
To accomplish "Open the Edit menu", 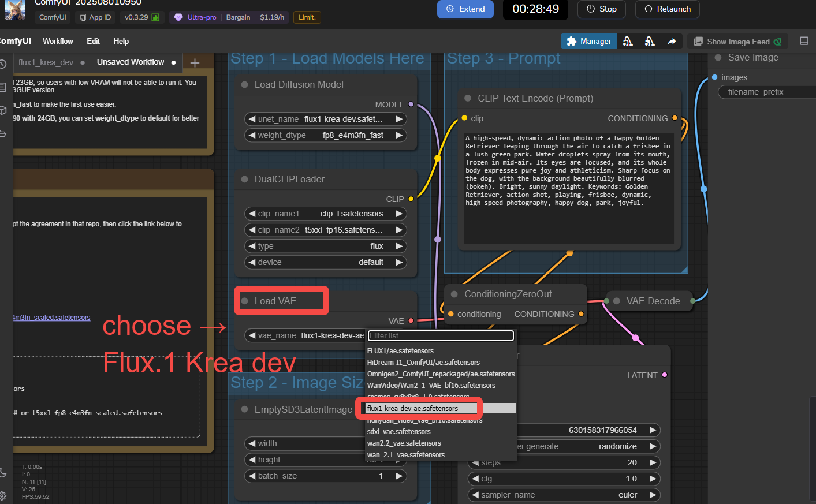I will 93,41.
